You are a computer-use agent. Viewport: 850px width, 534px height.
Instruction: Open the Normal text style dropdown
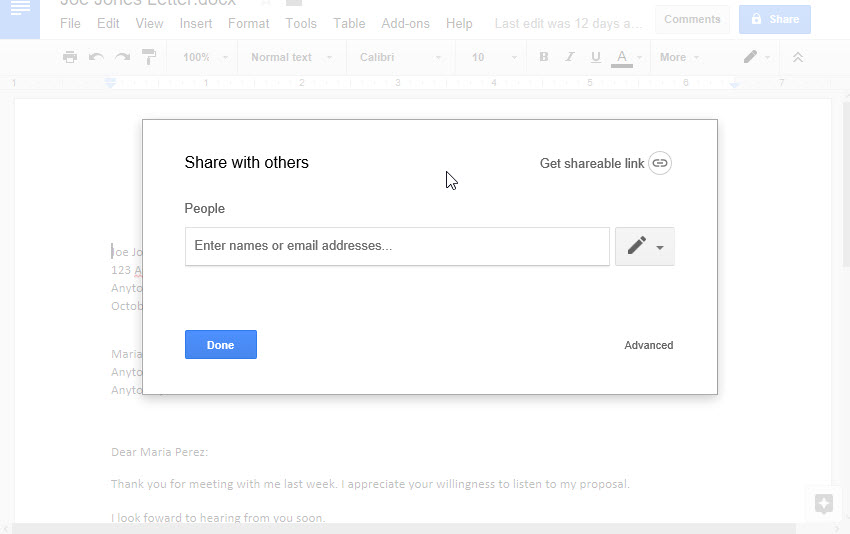[290, 57]
